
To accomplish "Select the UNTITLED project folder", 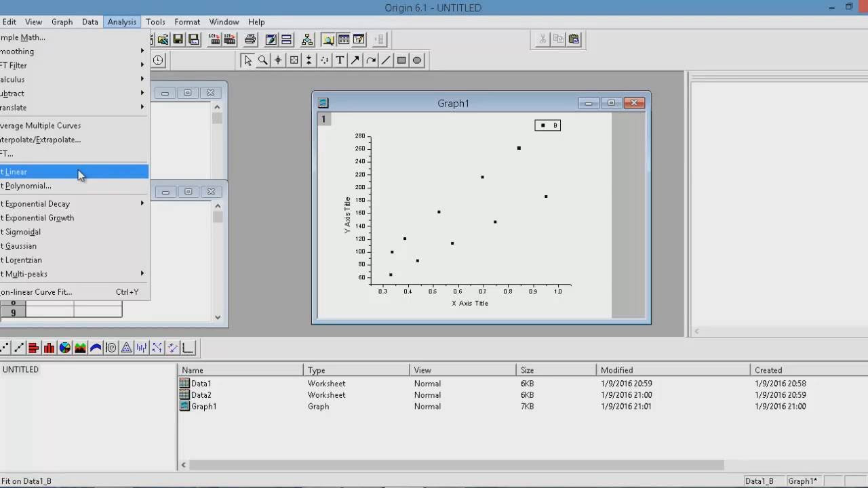I will 20,369.
